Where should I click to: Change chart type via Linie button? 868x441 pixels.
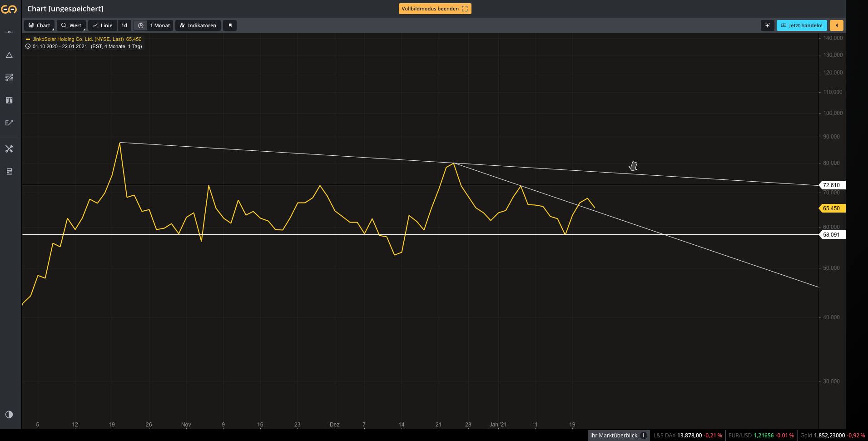tap(103, 25)
